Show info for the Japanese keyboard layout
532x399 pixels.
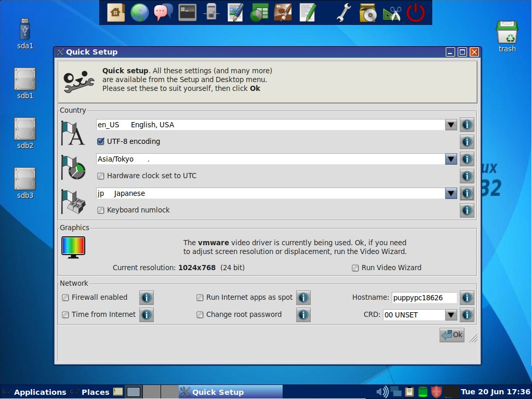coord(467,193)
